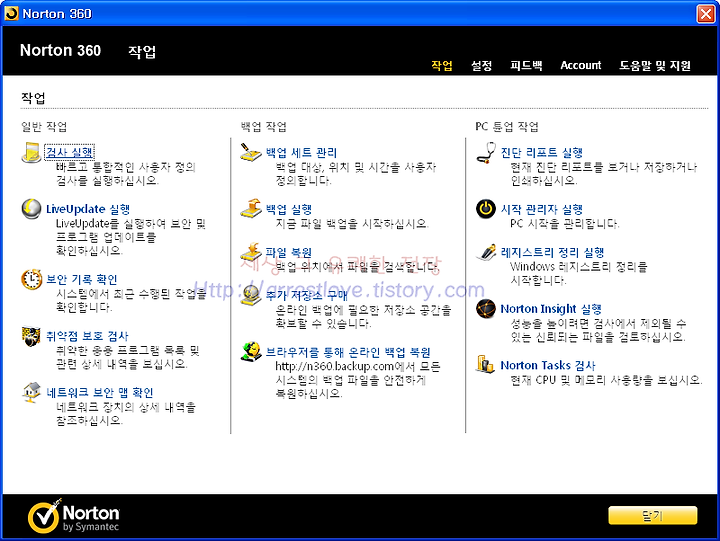Open the 보안 기록 확인 link
720x541 pixels.
[x=82, y=279]
